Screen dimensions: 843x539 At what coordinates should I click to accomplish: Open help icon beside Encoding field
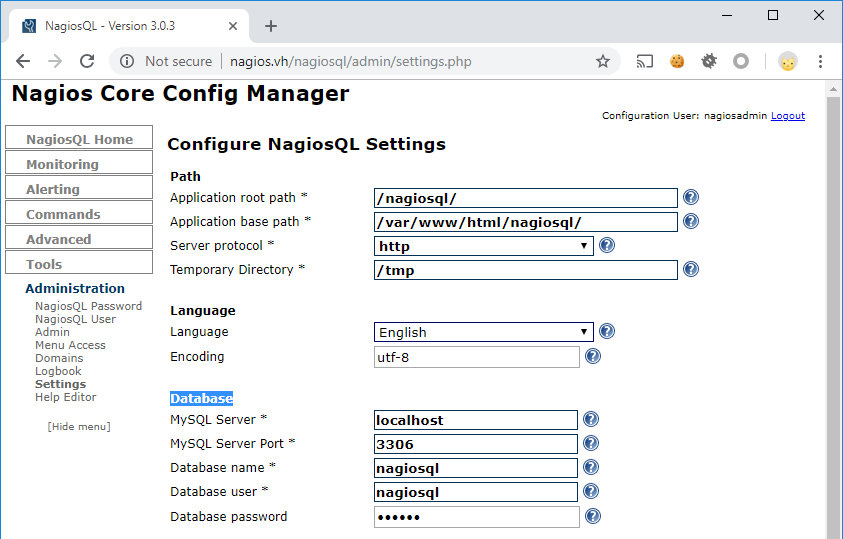click(x=593, y=356)
